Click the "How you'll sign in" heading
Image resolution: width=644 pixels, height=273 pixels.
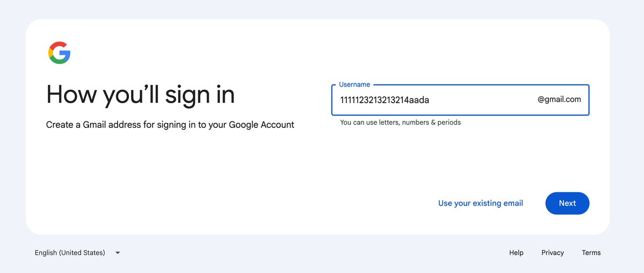[x=141, y=95]
